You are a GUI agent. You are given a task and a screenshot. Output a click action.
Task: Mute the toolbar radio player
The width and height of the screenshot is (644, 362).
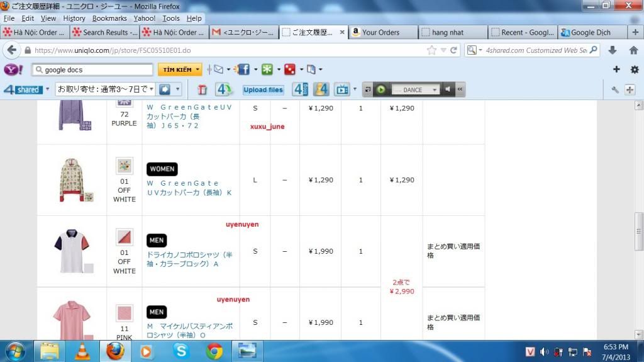[448, 89]
